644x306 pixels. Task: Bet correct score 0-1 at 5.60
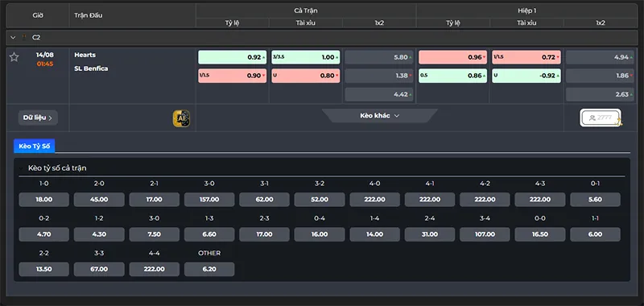click(x=595, y=200)
